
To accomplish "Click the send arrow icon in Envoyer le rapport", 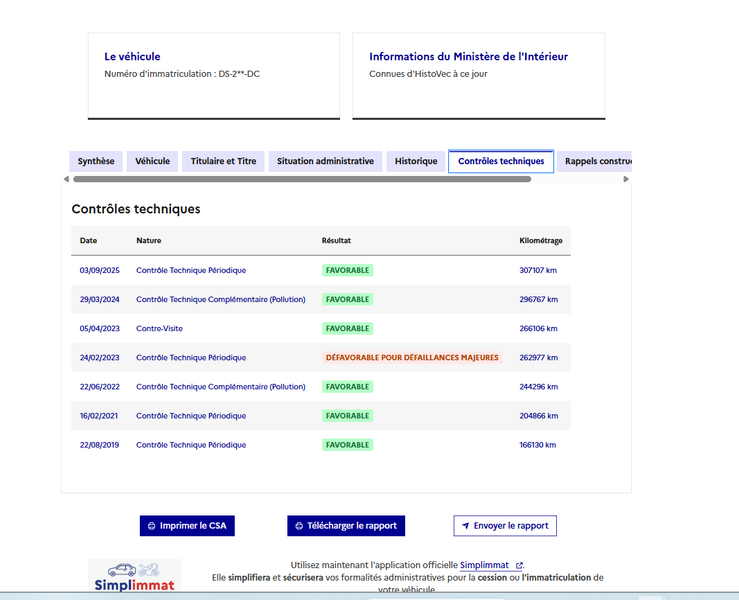I will pyautogui.click(x=465, y=526).
